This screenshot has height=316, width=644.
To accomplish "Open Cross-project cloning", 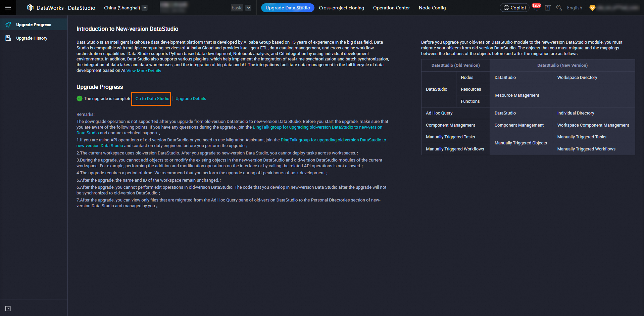I will coord(341,8).
